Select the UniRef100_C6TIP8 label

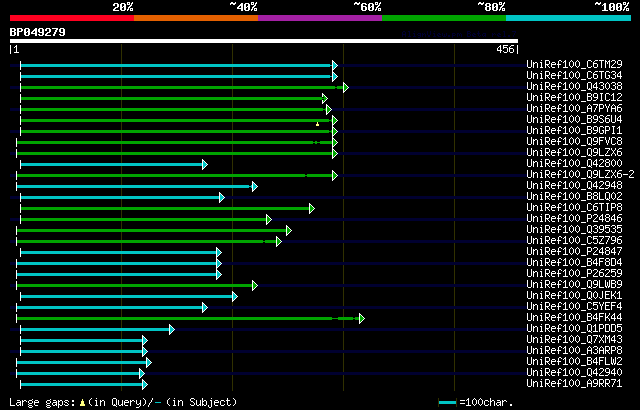[x=574, y=207]
